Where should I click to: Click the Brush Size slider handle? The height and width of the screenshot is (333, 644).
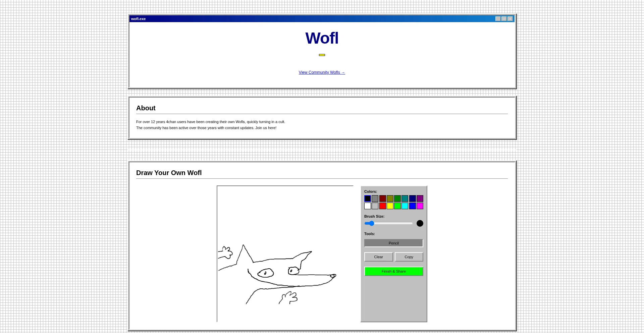click(x=371, y=223)
